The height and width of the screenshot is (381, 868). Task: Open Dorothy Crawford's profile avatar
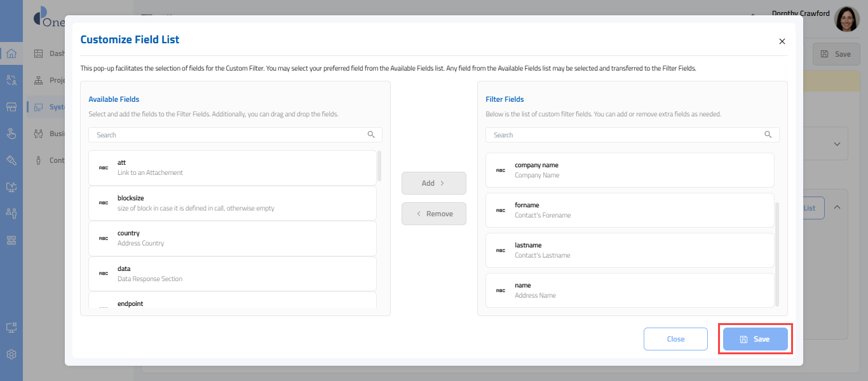(846, 19)
